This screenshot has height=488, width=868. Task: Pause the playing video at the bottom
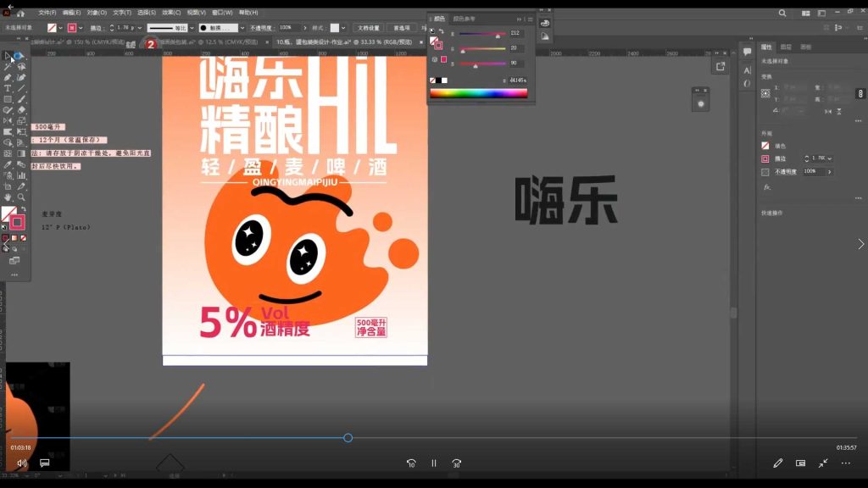point(433,463)
